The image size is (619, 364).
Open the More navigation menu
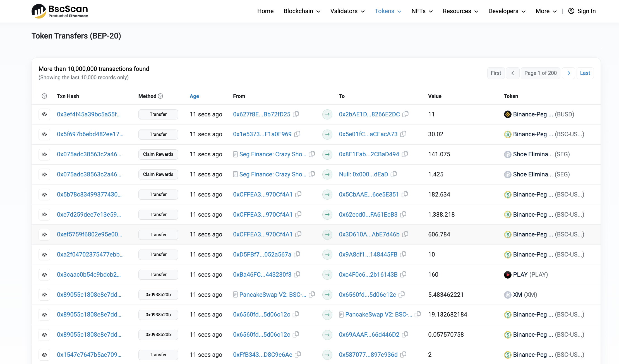546,11
